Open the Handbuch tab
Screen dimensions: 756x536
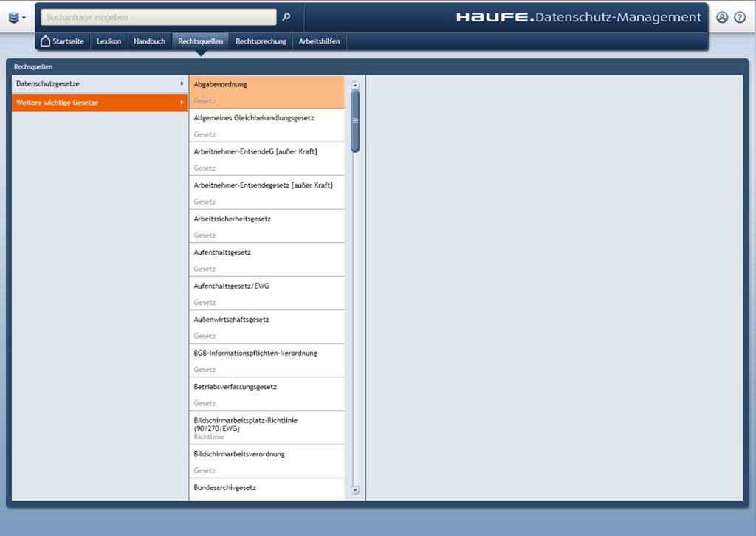point(149,41)
